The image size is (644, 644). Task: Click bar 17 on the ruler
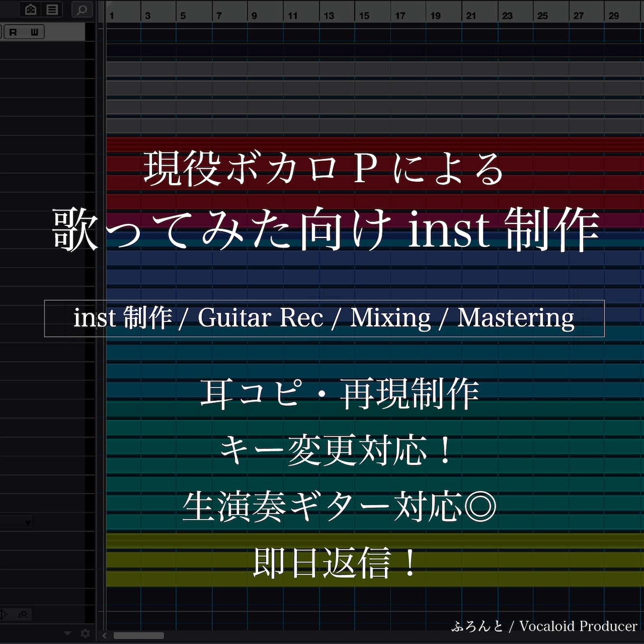coord(400,16)
